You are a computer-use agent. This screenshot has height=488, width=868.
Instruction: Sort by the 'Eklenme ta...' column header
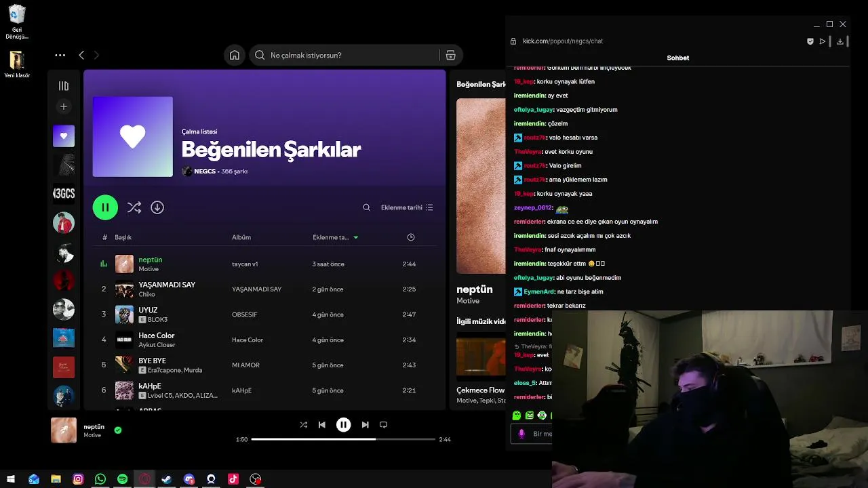click(x=336, y=237)
